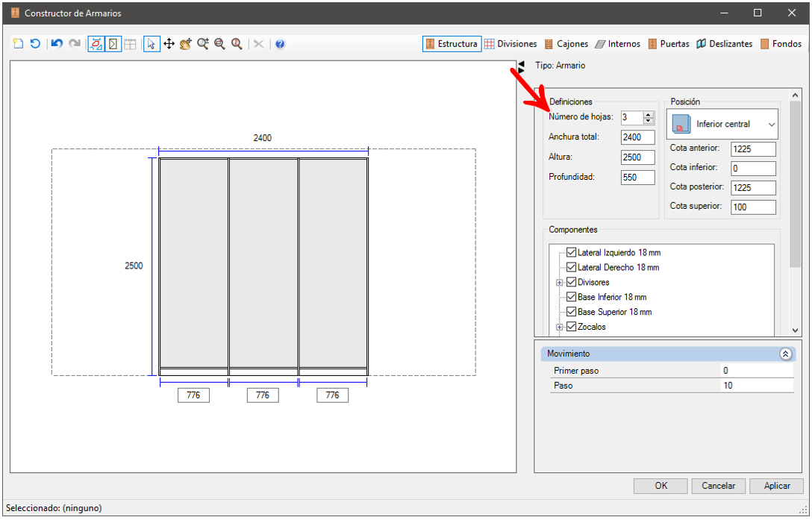Collapse the Movimiento section
This screenshot has height=520, width=812.
point(786,354)
